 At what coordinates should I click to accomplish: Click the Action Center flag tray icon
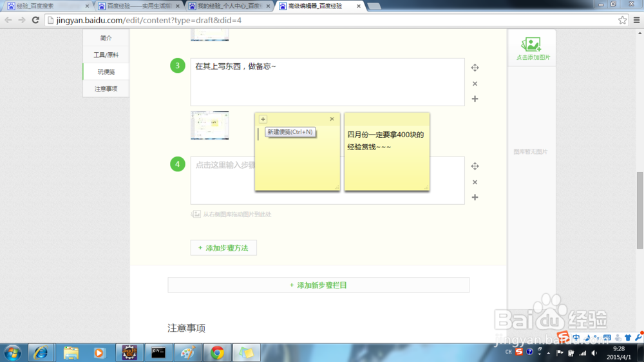[560, 352]
